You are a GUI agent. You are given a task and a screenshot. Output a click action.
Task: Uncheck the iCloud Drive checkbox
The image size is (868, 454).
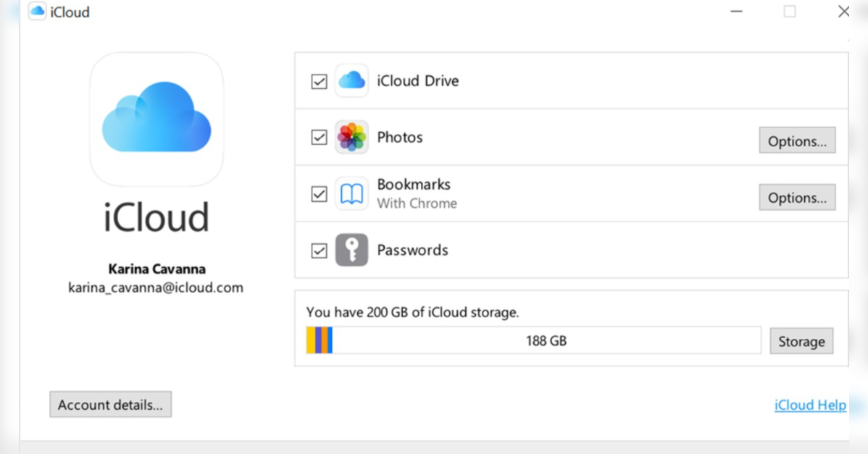319,81
